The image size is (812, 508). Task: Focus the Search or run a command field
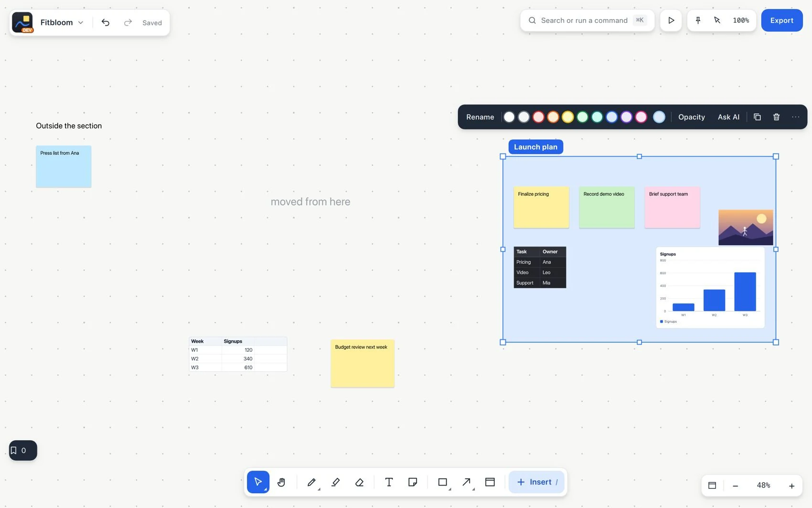point(587,21)
